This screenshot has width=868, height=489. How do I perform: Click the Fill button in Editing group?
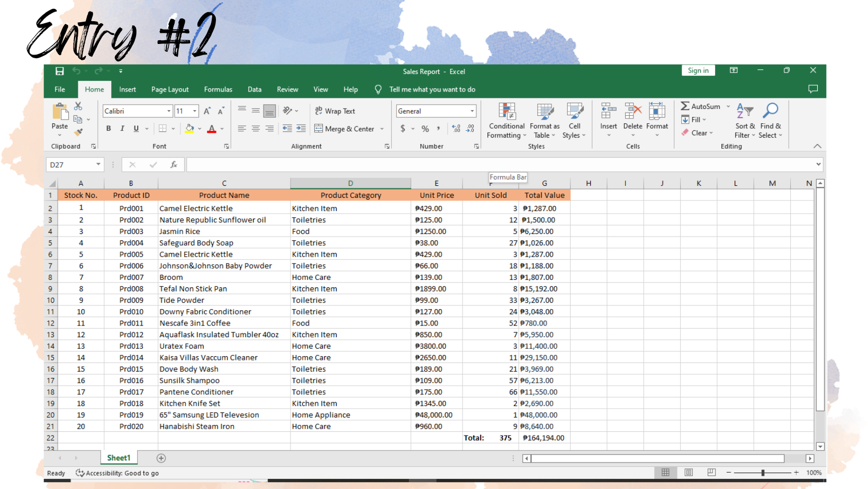[694, 120]
